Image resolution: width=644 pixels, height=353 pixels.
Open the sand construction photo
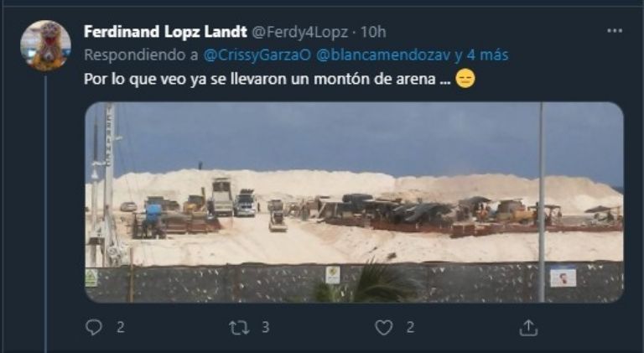pyautogui.click(x=354, y=202)
